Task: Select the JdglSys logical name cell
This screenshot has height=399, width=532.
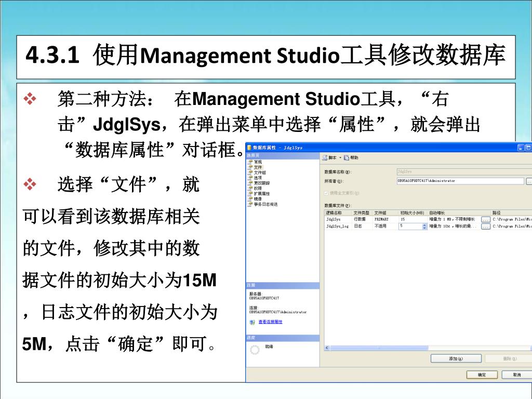Action: tap(338, 220)
